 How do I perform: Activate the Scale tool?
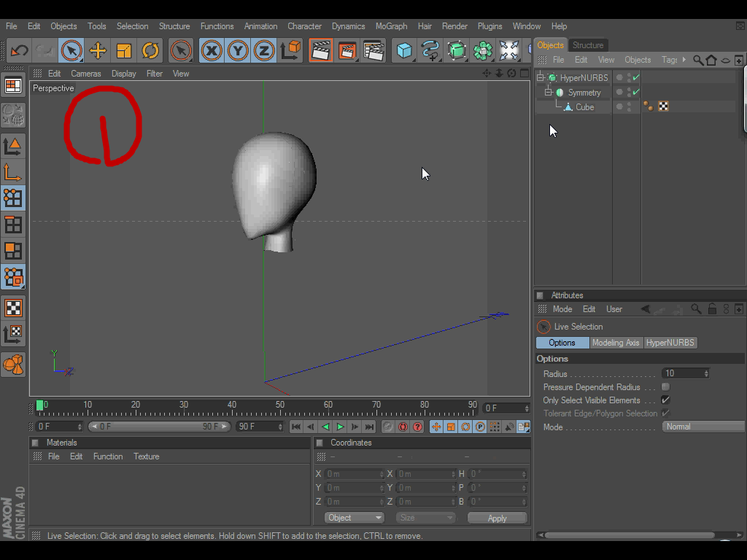124,50
